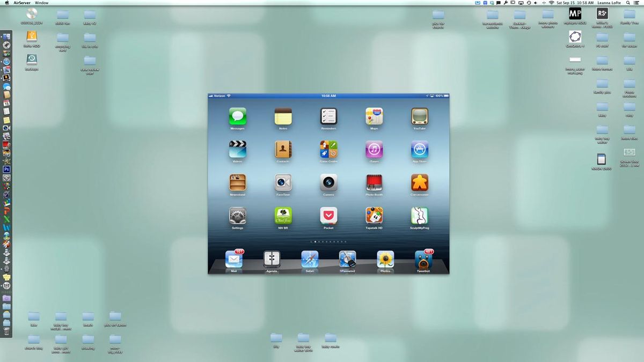Open the purple iTunes app icon
This screenshot has width=644, height=362.
point(374,149)
